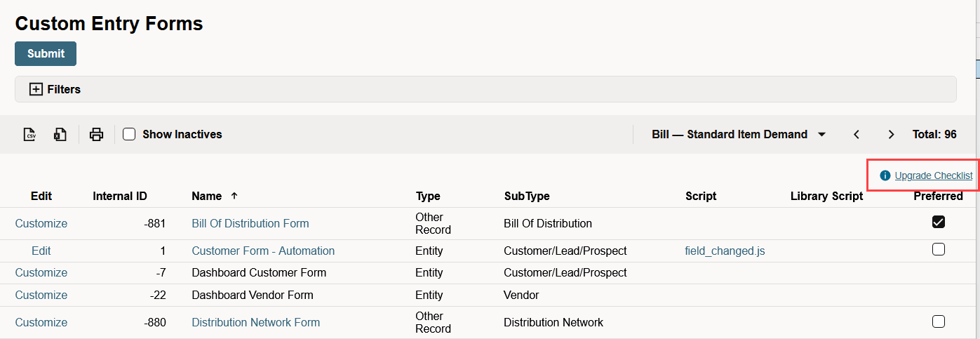This screenshot has height=339, width=980.
Task: Open the Distribution Network Form name link
Action: coord(255,322)
